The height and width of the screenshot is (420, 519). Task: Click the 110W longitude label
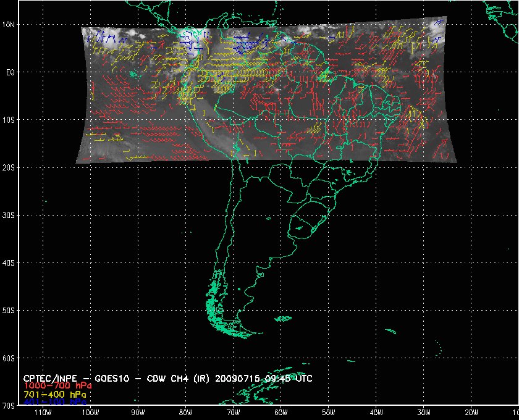43,413
